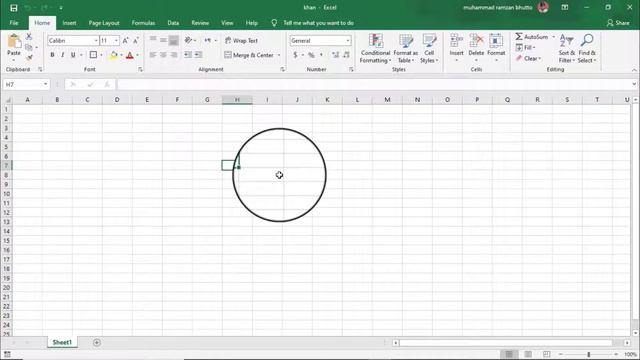
Task: Click Decrease Decimal icon
Action: coord(347,55)
